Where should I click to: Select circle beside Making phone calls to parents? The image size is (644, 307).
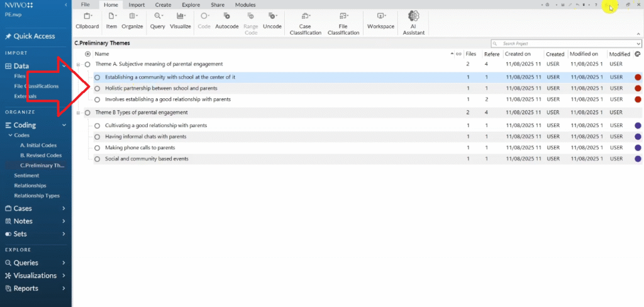pyautogui.click(x=97, y=148)
